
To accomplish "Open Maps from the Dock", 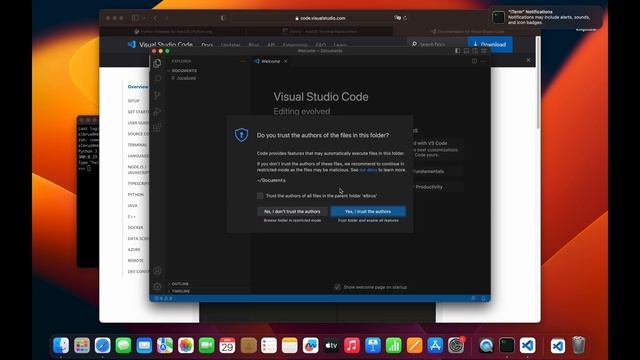I will click(x=165, y=345).
